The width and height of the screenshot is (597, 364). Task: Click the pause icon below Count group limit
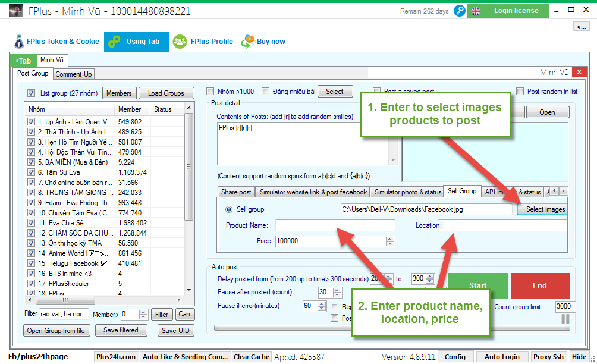coord(565,319)
